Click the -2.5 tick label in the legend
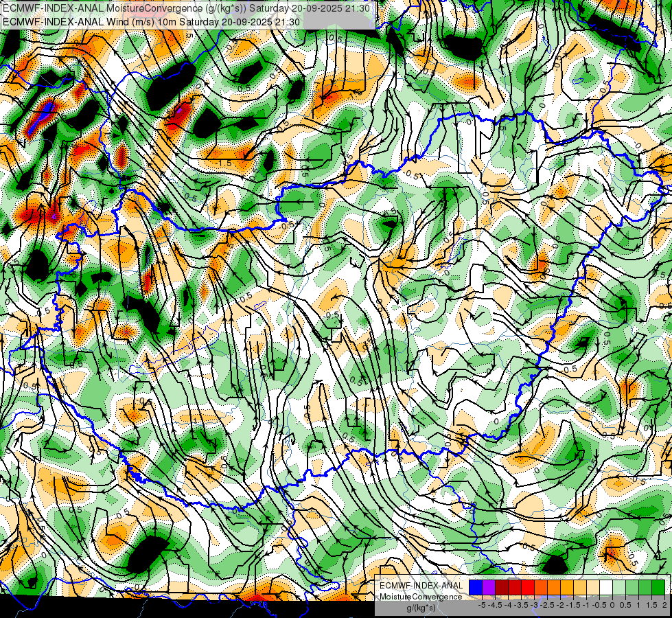Viewport: 672px width, 618px height. coord(546,605)
